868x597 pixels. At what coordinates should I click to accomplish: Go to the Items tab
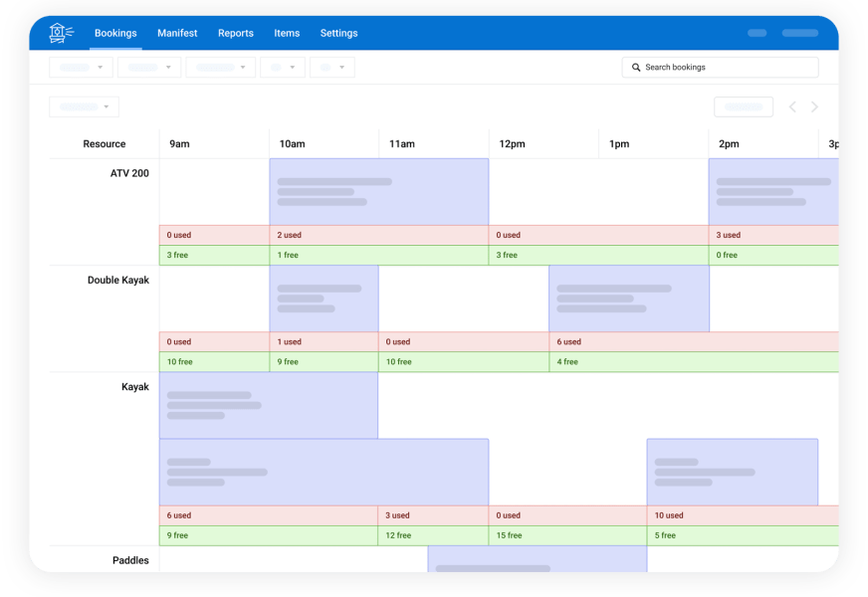coord(287,33)
